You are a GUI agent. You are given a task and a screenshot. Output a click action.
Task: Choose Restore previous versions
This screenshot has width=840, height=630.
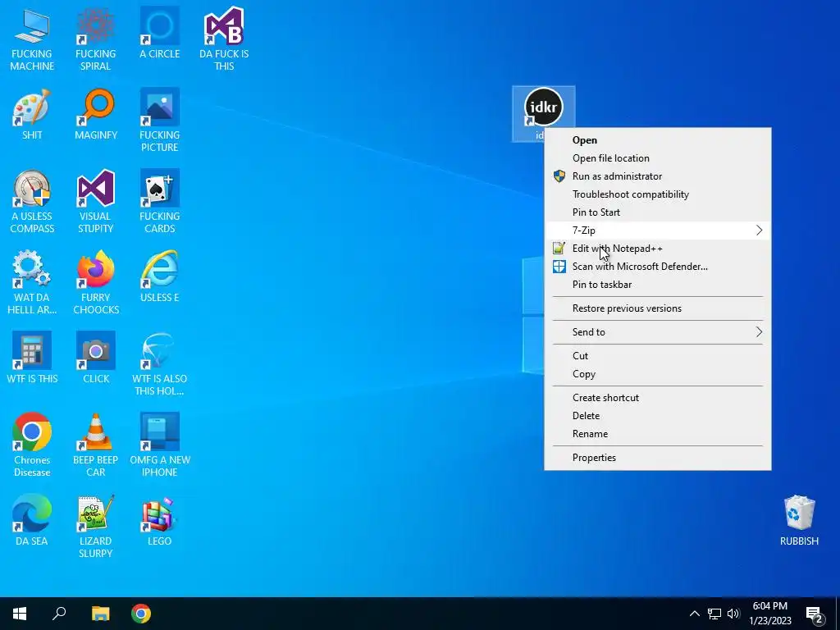click(x=658, y=308)
